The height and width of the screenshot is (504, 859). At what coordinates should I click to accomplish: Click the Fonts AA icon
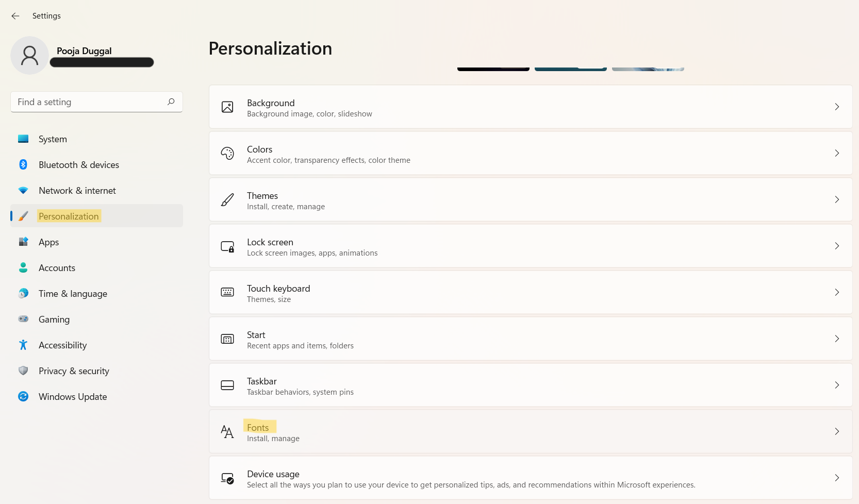tap(227, 431)
